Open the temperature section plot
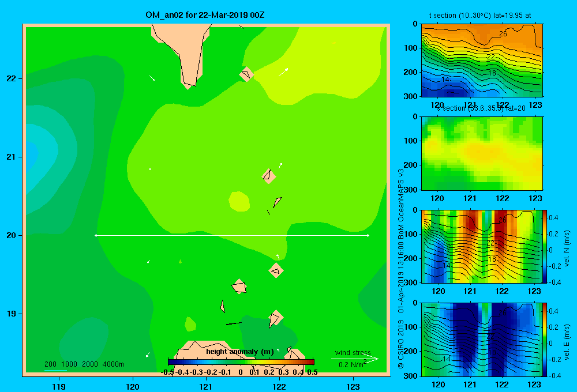Viewport: 577px width, 392px height. 482,60
